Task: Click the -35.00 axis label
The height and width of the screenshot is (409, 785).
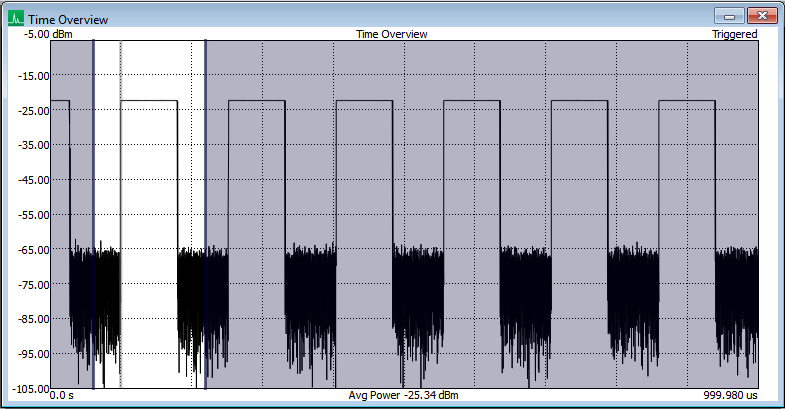Action: (34, 146)
